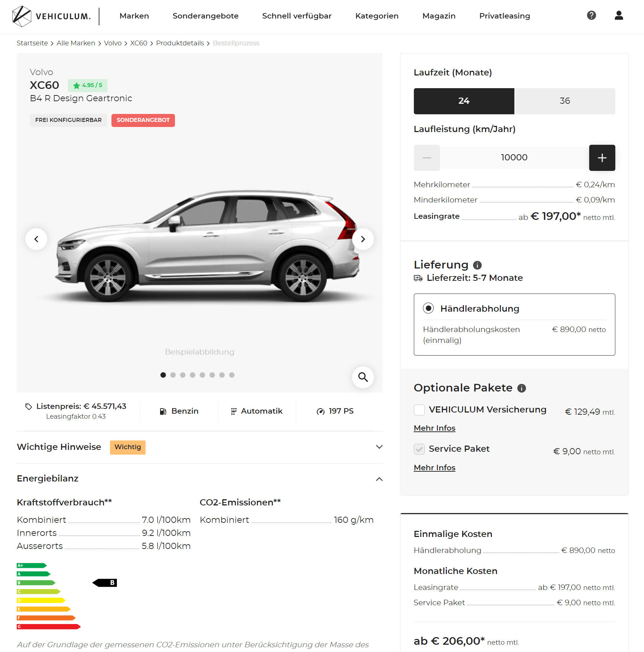Go to Produktdetails breadcrumb

click(180, 43)
